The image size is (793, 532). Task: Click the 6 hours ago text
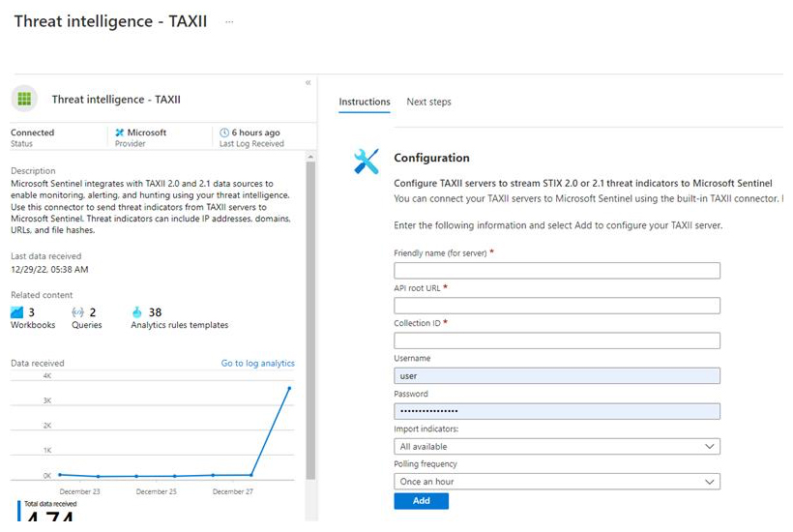(x=256, y=133)
